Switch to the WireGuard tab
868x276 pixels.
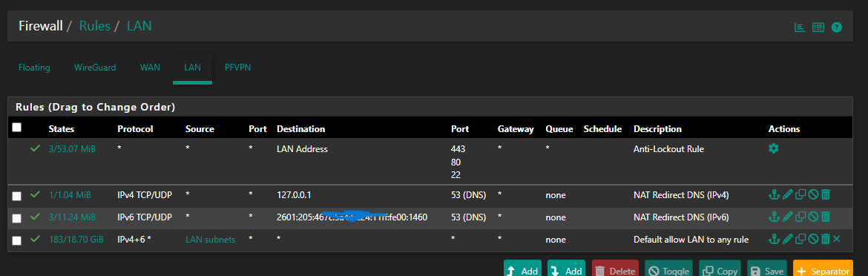[95, 68]
